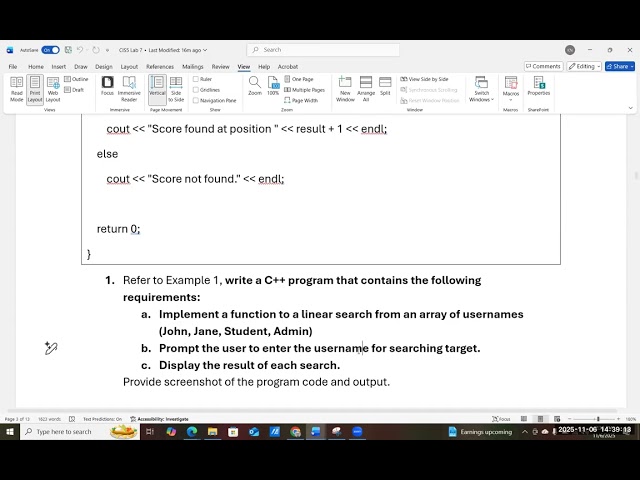Switch to Read Mode view
640x480 pixels.
coord(16,89)
